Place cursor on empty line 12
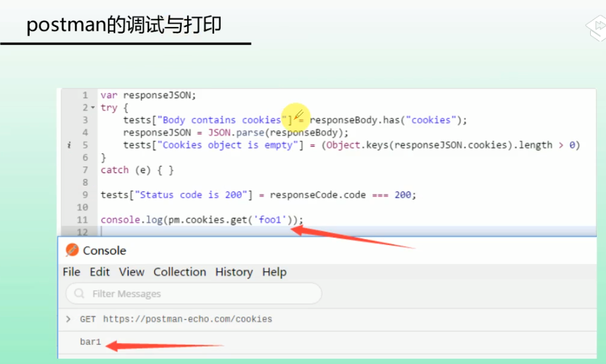606x364 pixels. pos(348,232)
